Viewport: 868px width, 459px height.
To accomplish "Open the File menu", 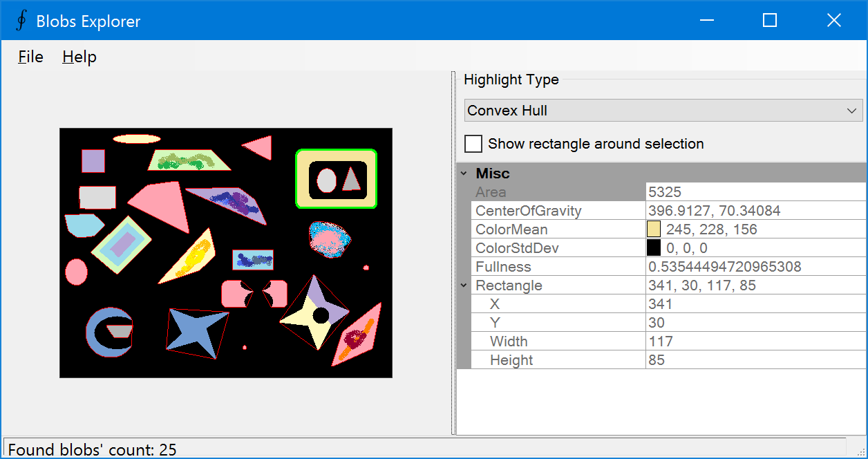I will 30,57.
